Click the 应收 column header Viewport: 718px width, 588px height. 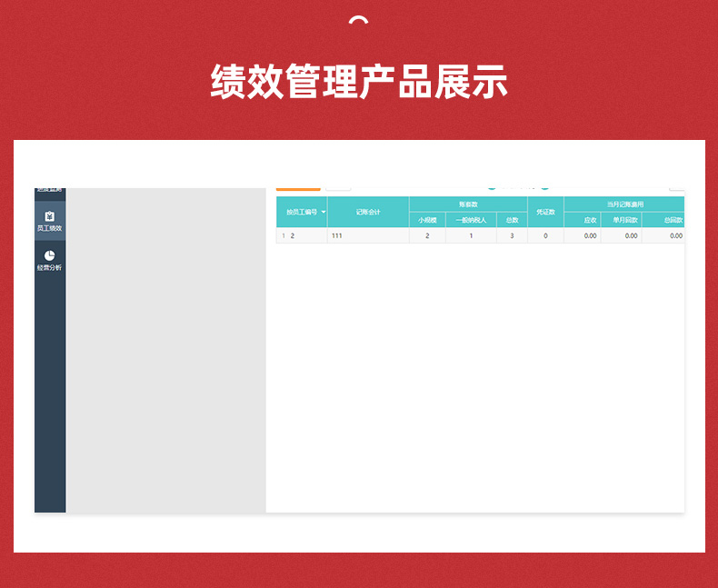583,220
